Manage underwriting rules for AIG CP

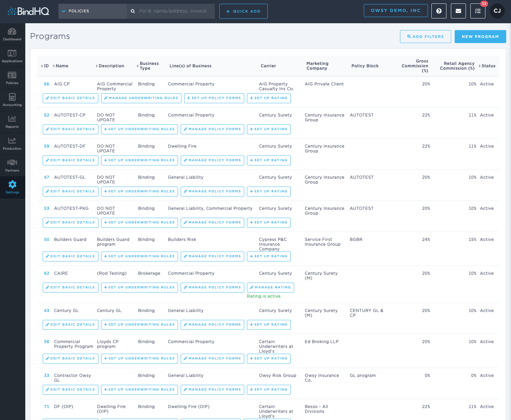(x=141, y=98)
